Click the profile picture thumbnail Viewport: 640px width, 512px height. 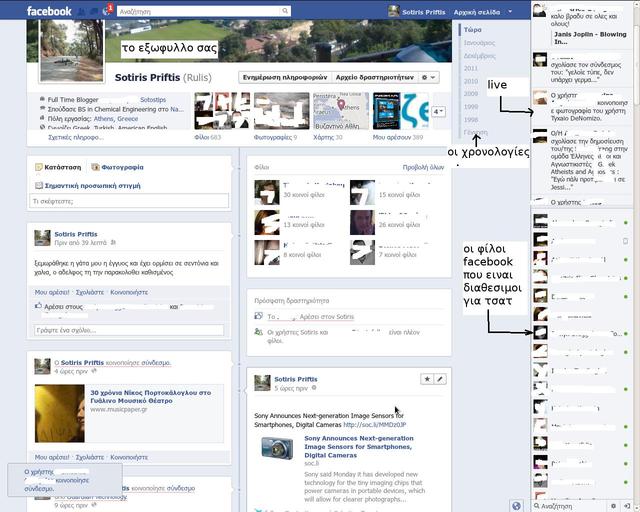(72, 50)
